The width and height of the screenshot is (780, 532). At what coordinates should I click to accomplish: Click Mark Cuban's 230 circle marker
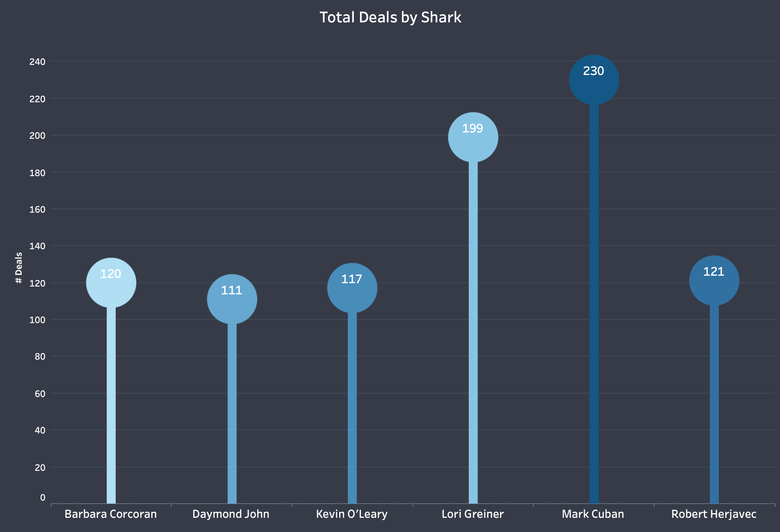click(x=594, y=80)
